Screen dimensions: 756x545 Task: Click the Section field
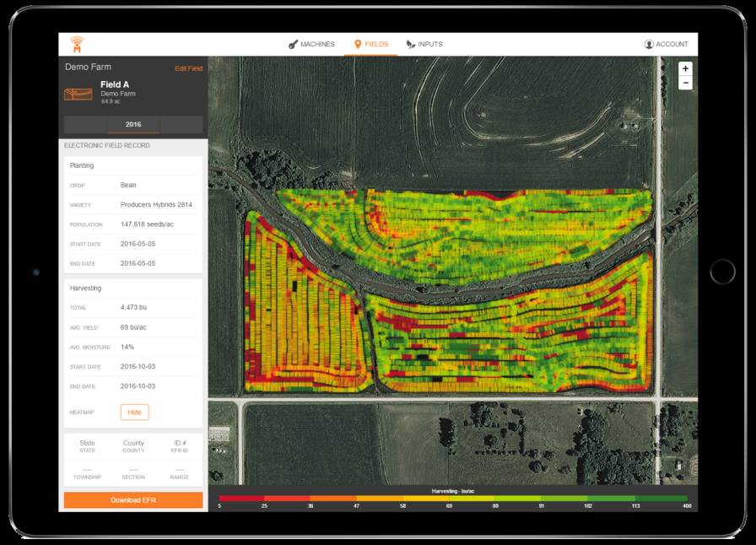(x=133, y=473)
